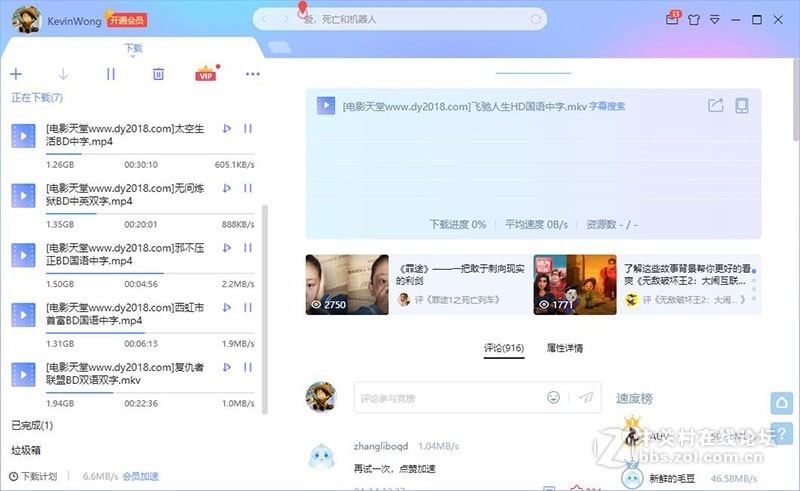Click progress bar of 西虹市首富BD国语中字.mp4
The image size is (800, 491).
[x=150, y=333]
